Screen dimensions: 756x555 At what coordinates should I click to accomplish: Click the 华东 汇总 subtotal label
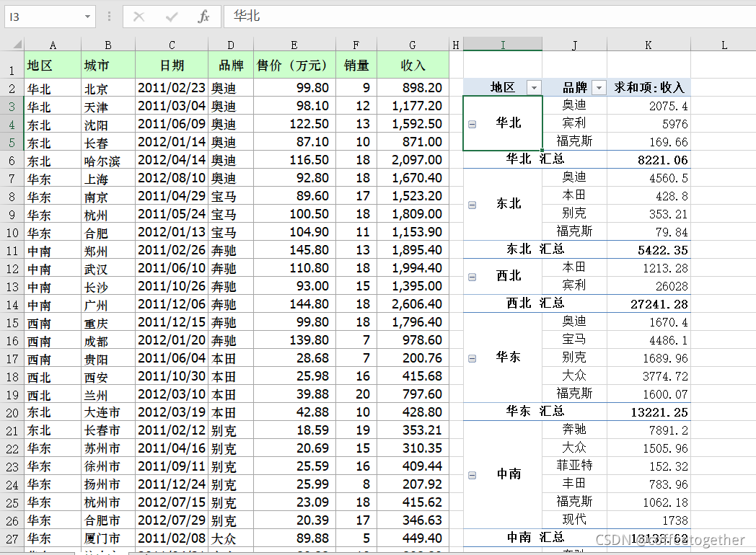535,411
